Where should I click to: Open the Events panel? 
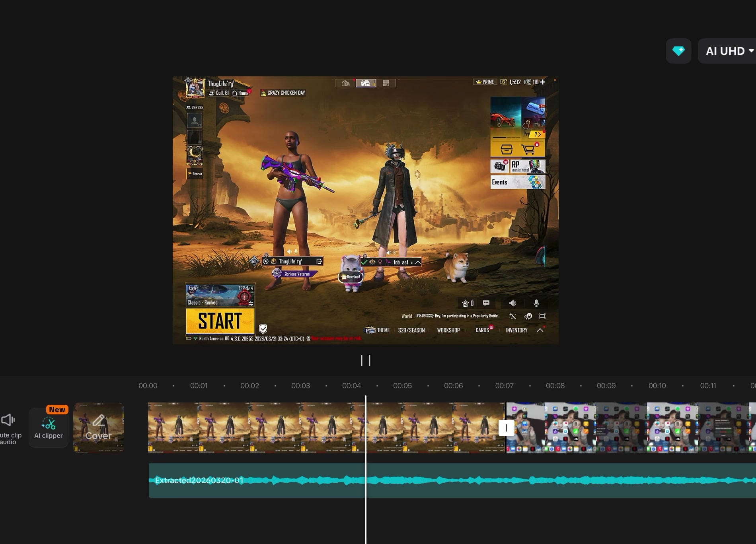(518, 182)
